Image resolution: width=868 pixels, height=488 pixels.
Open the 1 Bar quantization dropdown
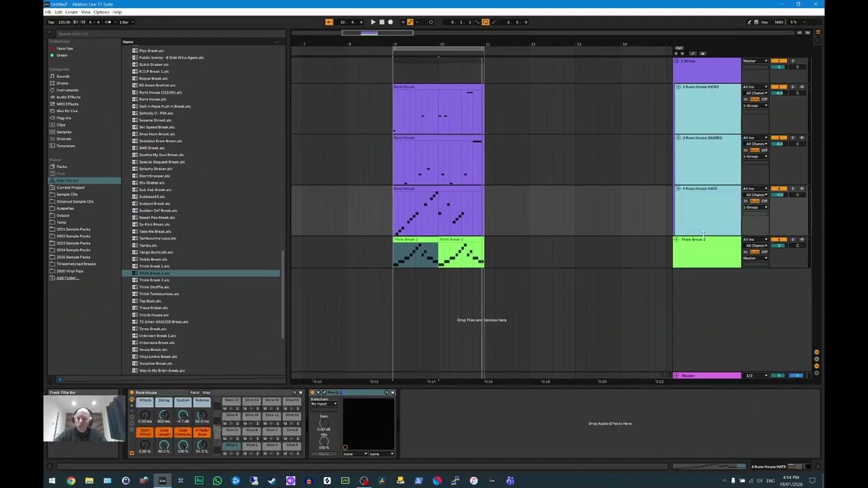125,22
